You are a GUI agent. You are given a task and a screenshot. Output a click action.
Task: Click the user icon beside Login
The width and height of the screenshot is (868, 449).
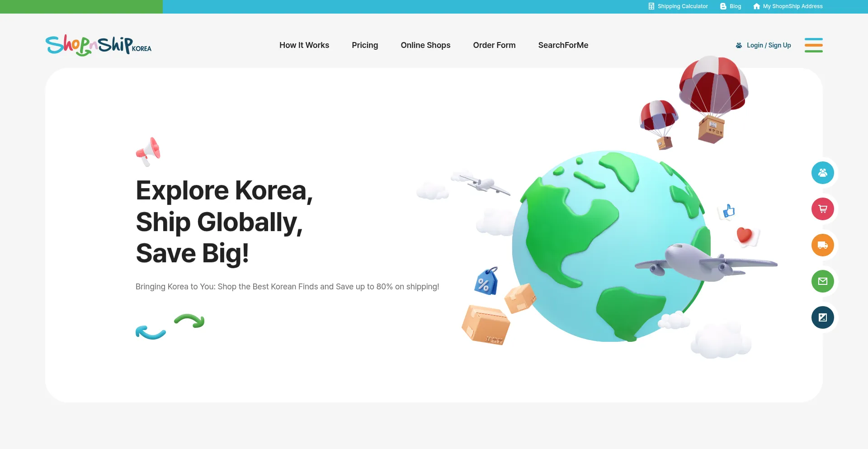tap(739, 45)
